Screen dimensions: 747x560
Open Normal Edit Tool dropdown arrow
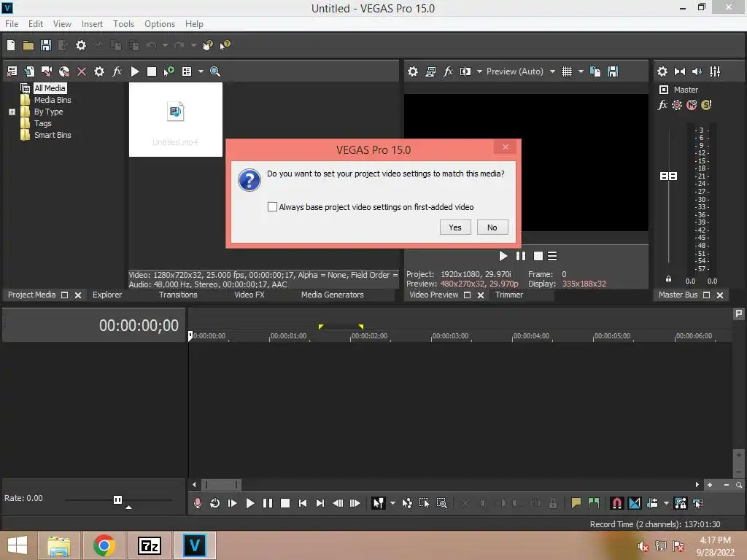392,503
